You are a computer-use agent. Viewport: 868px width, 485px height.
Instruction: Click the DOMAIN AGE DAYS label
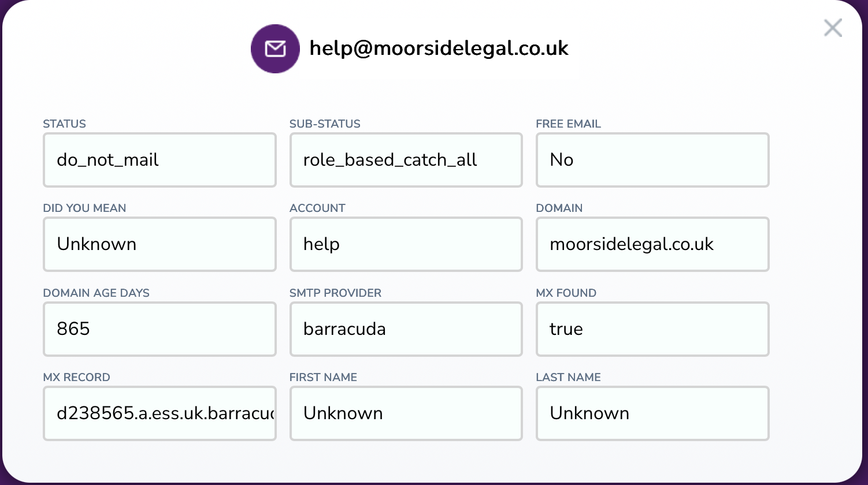pos(96,293)
